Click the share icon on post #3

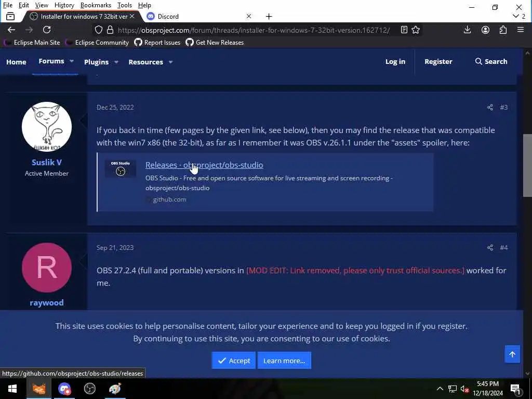pyautogui.click(x=490, y=107)
